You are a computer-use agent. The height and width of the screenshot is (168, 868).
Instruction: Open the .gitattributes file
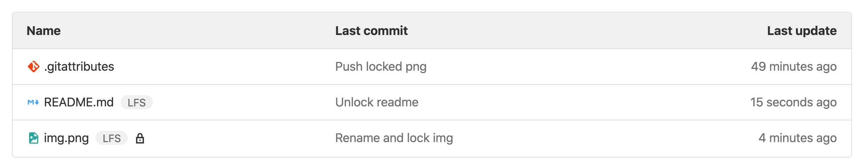tap(79, 66)
